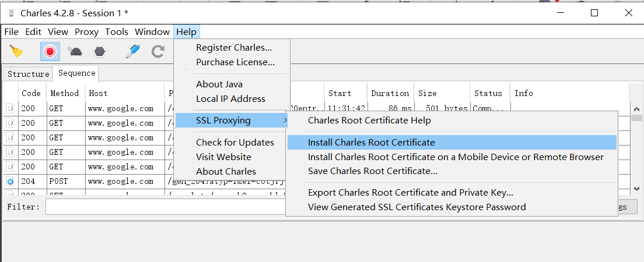Image resolution: width=644 pixels, height=262 pixels.
Task: Click in the Filter text field
Action: tap(166, 207)
